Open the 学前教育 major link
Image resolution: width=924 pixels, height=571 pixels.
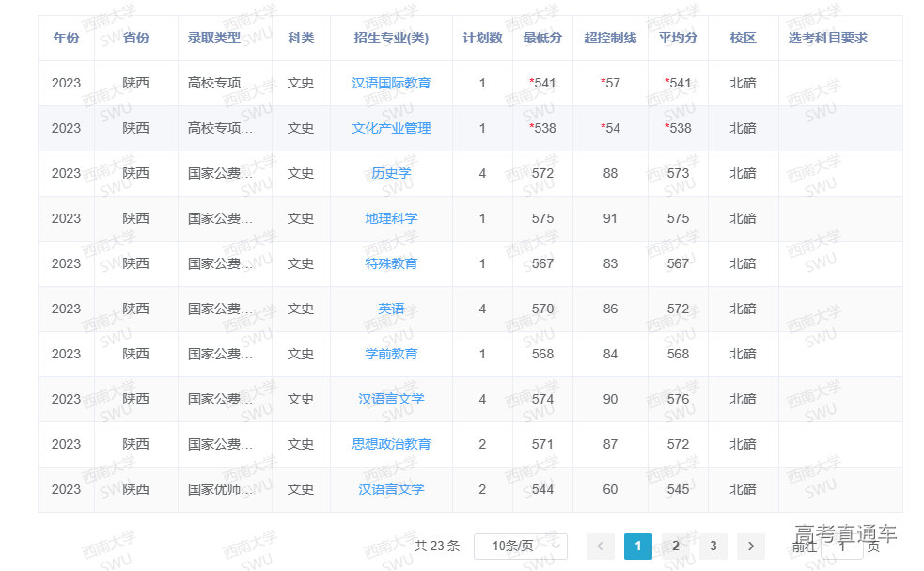(391, 354)
